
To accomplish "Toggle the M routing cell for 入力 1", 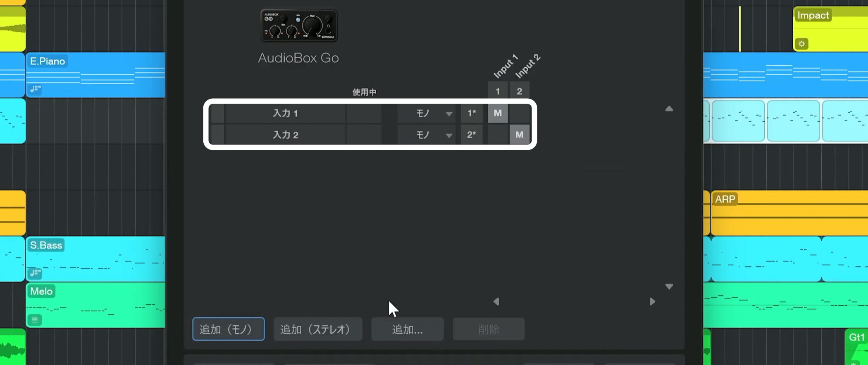I will 498,113.
